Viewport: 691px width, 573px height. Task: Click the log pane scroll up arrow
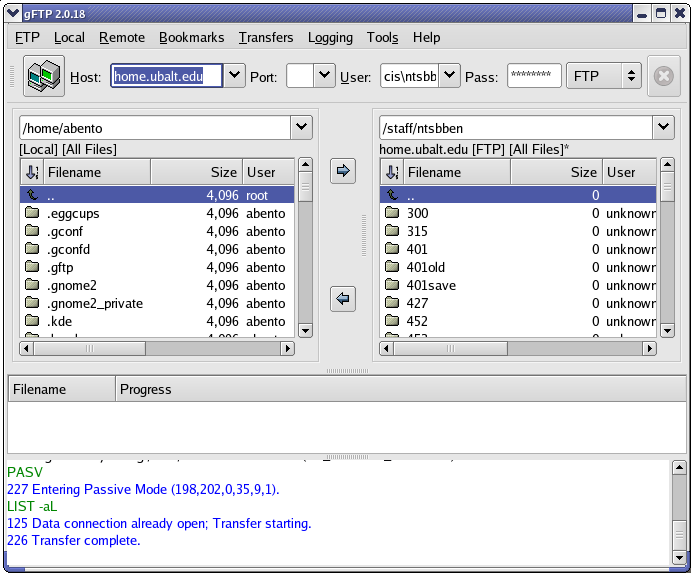[679, 467]
